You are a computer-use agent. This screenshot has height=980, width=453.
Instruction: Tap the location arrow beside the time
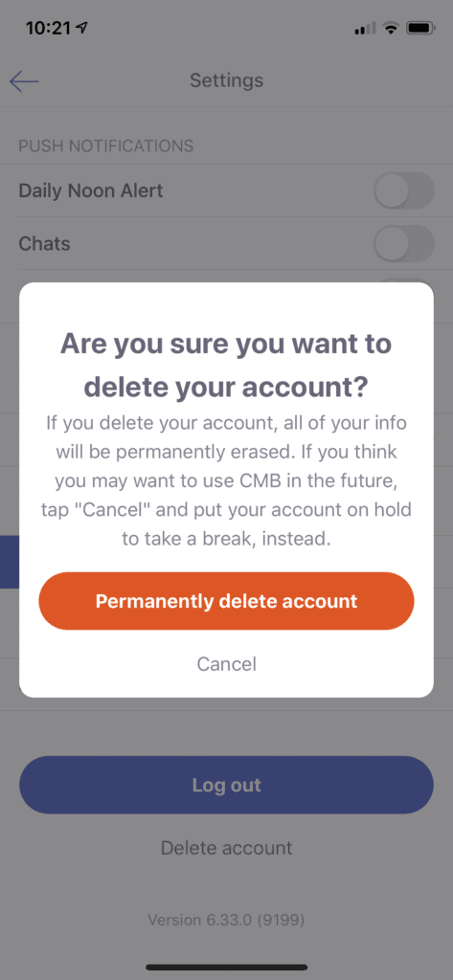click(x=82, y=28)
